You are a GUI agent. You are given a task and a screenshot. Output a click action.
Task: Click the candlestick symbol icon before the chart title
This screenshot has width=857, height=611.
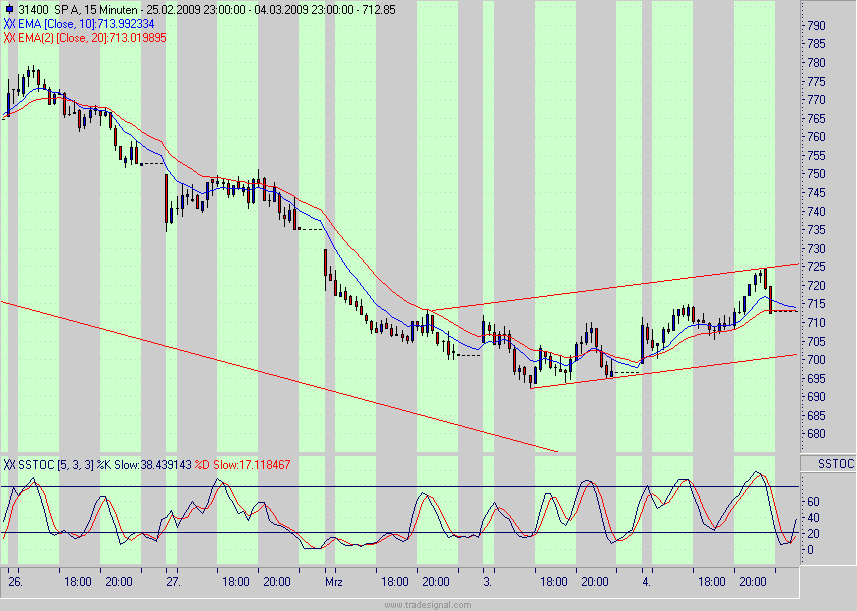click(x=11, y=8)
